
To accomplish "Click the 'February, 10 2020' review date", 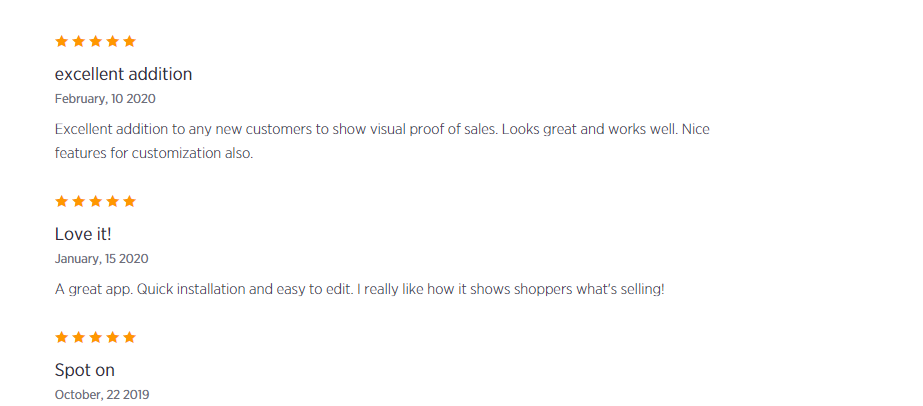I will click(x=105, y=99).
